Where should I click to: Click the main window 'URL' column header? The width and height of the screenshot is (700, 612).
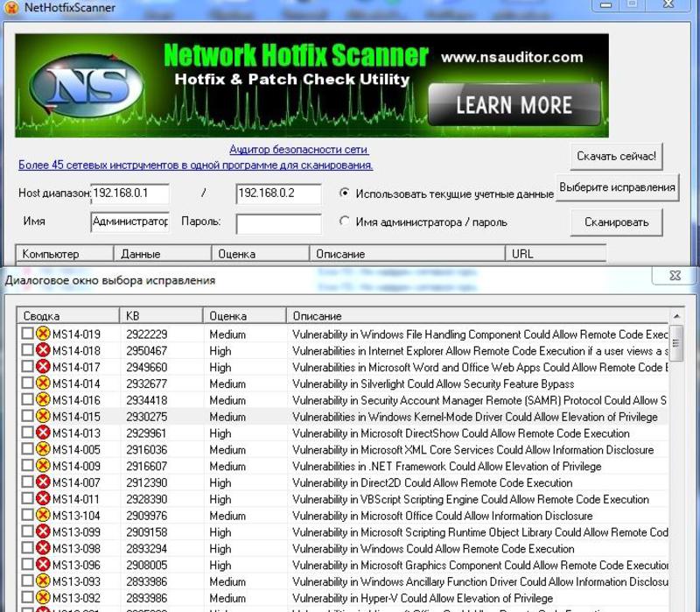tap(556, 254)
